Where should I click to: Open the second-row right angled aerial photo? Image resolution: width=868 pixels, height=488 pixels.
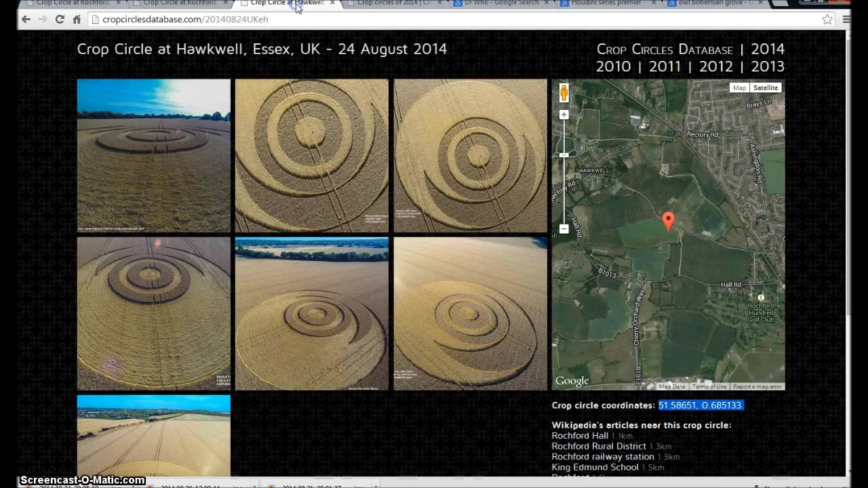coord(471,314)
